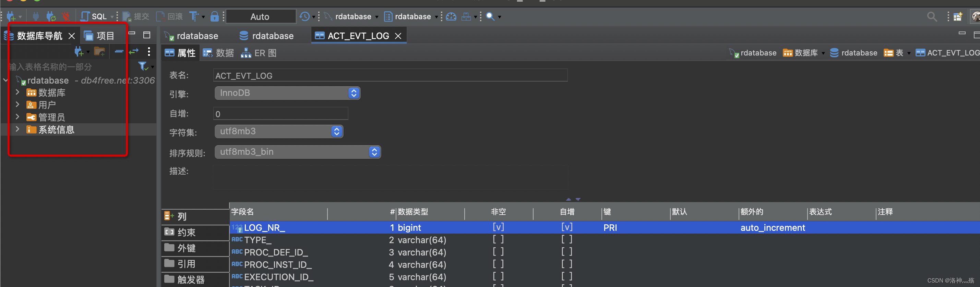
Task: Click the connect plug icon in main toolbar
Action: [36, 16]
